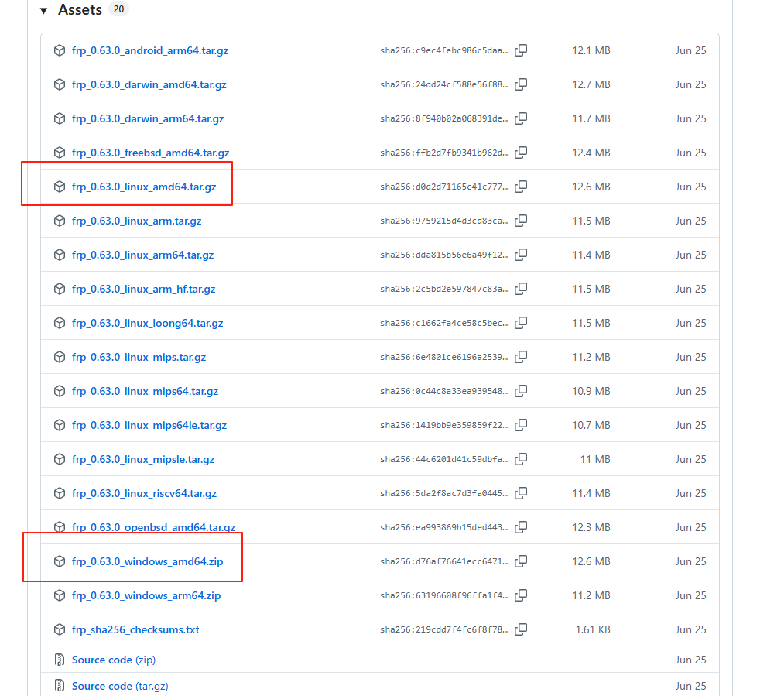Open the frp_sha256_checksums.txt file link
This screenshot has height=696, width=784.
pyautogui.click(x=135, y=629)
